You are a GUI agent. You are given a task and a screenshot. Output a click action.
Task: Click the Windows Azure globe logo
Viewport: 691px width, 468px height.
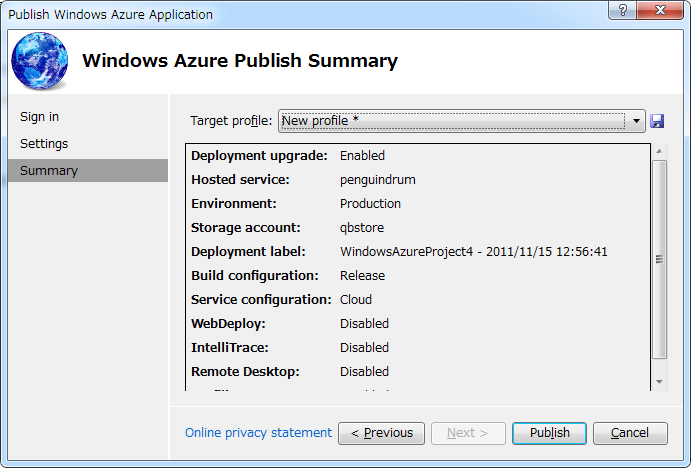40,61
